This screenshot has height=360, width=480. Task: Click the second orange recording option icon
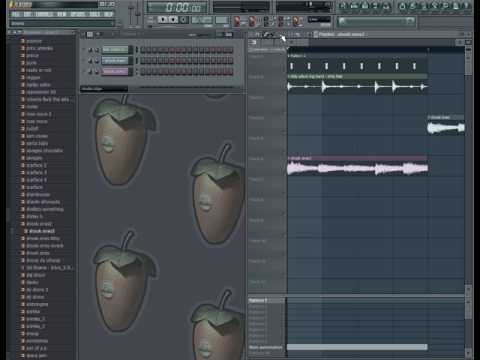252,21
